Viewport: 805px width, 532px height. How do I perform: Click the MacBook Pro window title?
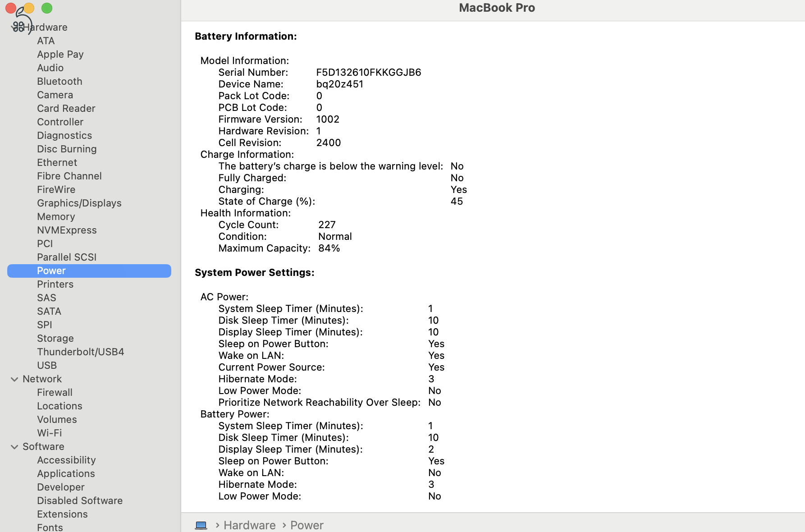[497, 8]
